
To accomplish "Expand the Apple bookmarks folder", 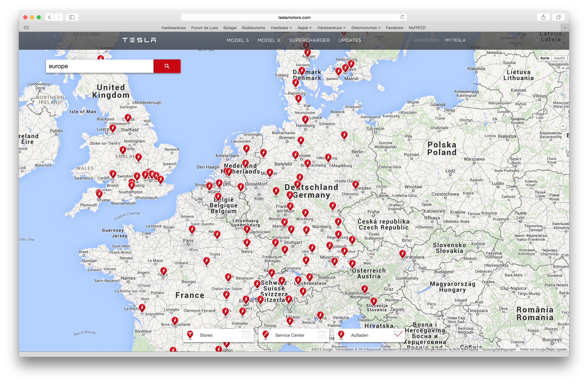I will pyautogui.click(x=305, y=28).
